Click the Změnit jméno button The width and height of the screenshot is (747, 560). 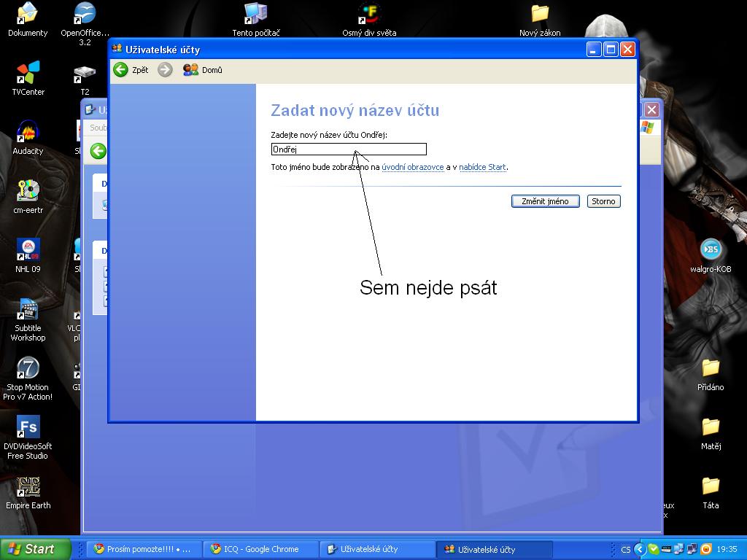point(546,201)
